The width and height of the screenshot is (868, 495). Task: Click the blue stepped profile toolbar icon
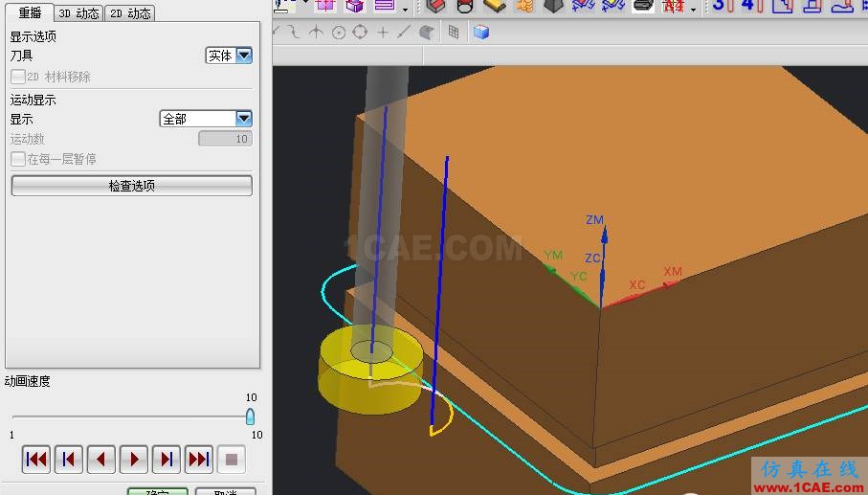pos(783,6)
